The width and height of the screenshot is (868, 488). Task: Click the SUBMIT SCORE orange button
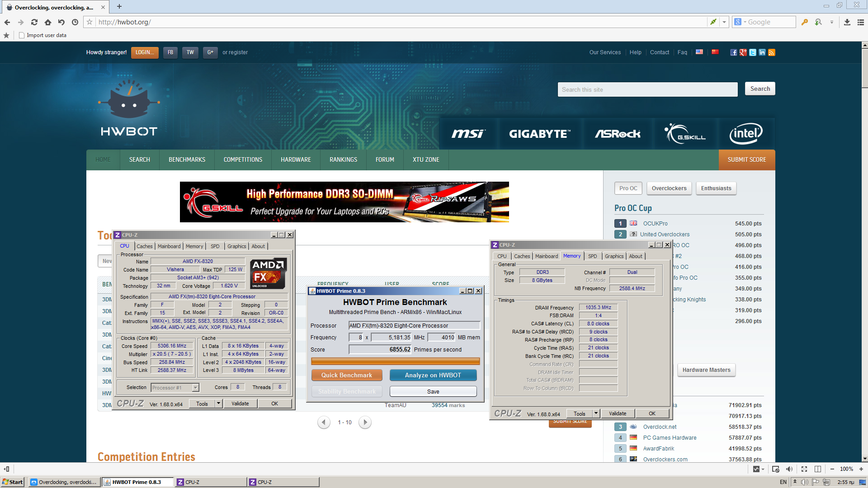tap(747, 160)
